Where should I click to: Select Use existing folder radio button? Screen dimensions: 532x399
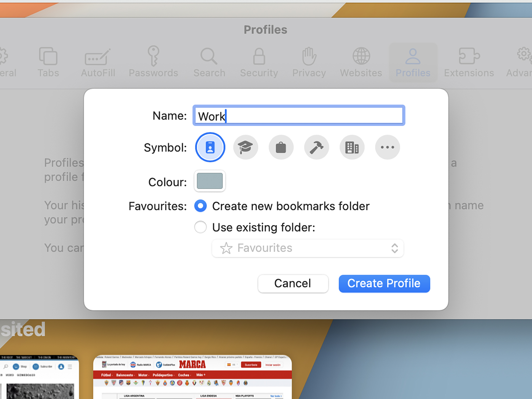pos(201,227)
